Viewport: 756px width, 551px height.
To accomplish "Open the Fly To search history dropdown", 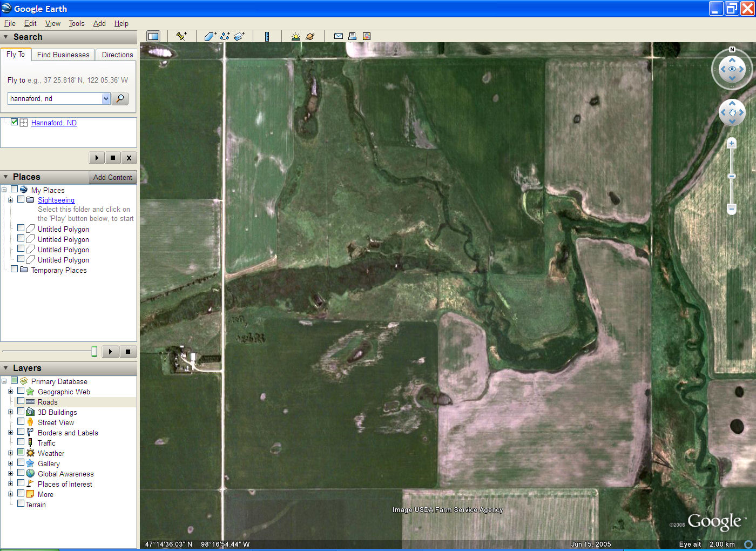I will click(x=106, y=99).
